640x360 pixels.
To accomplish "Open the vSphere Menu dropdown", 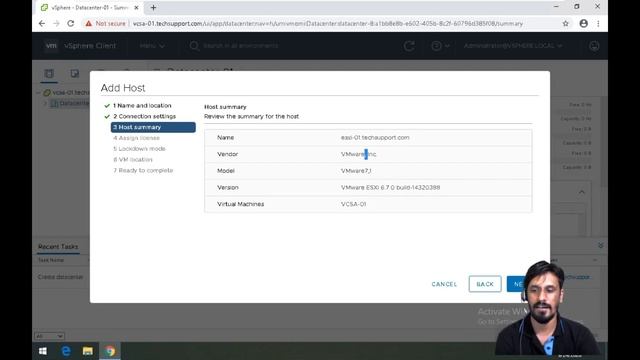I will coord(152,46).
